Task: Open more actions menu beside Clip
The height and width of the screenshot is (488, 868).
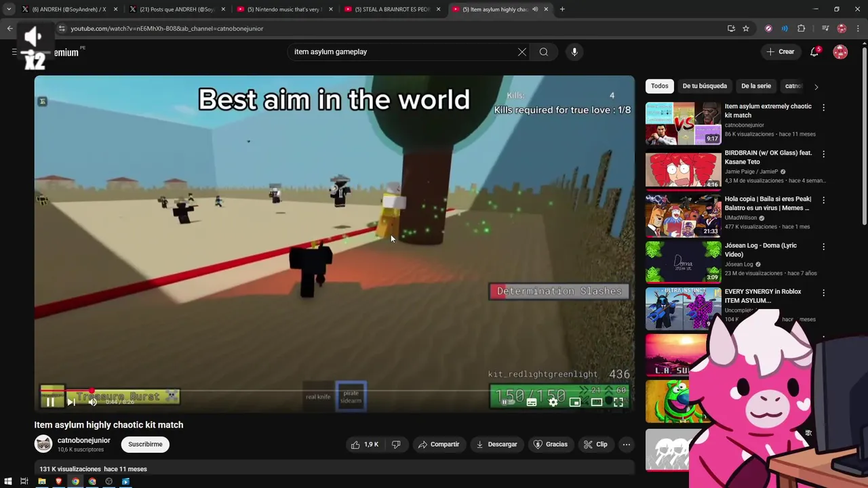Action: (627, 445)
